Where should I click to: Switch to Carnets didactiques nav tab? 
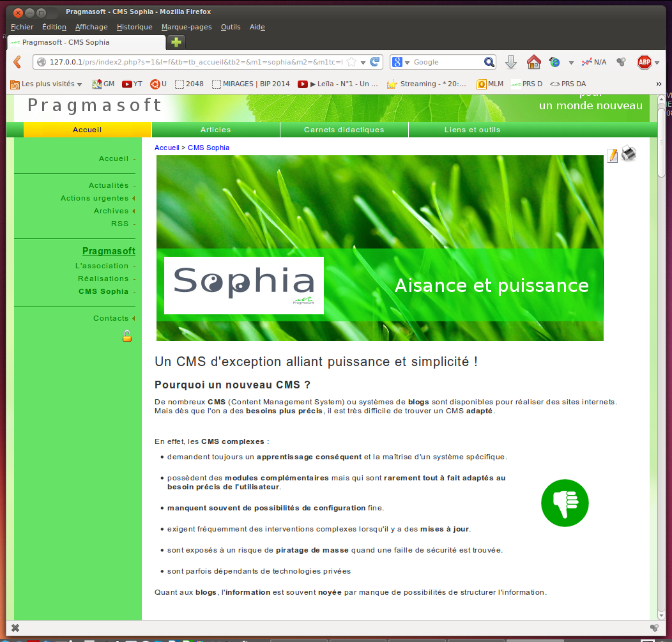344,130
